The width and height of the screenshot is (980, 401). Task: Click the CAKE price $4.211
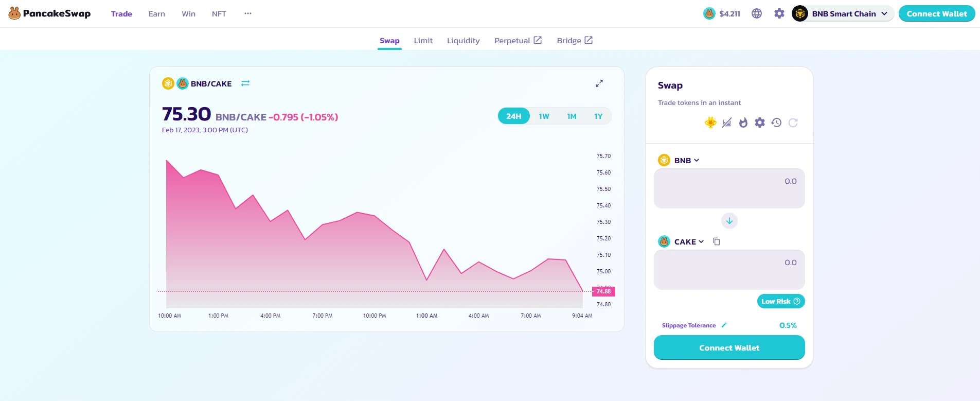click(722, 14)
